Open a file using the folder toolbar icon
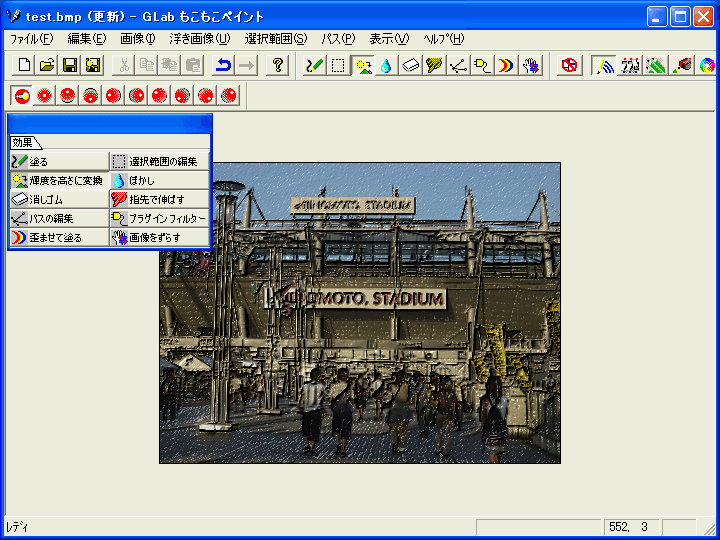The image size is (720, 540). coord(47,66)
